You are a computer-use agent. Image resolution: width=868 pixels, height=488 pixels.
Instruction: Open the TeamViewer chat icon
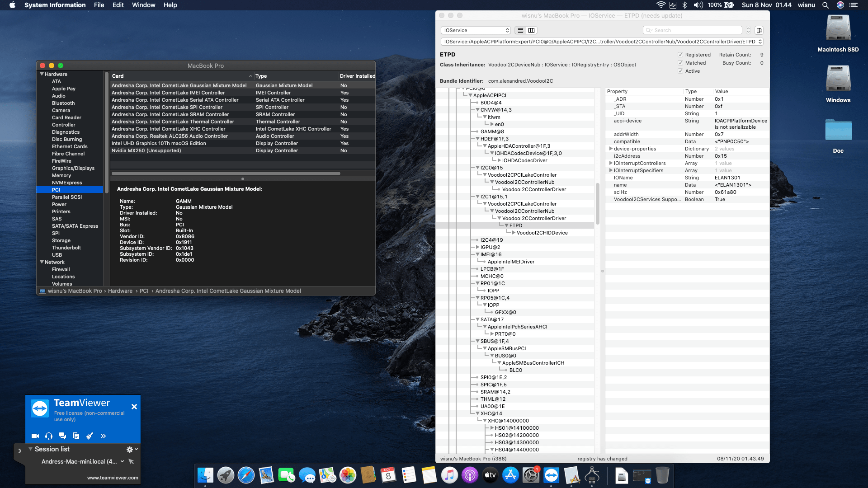(x=62, y=436)
